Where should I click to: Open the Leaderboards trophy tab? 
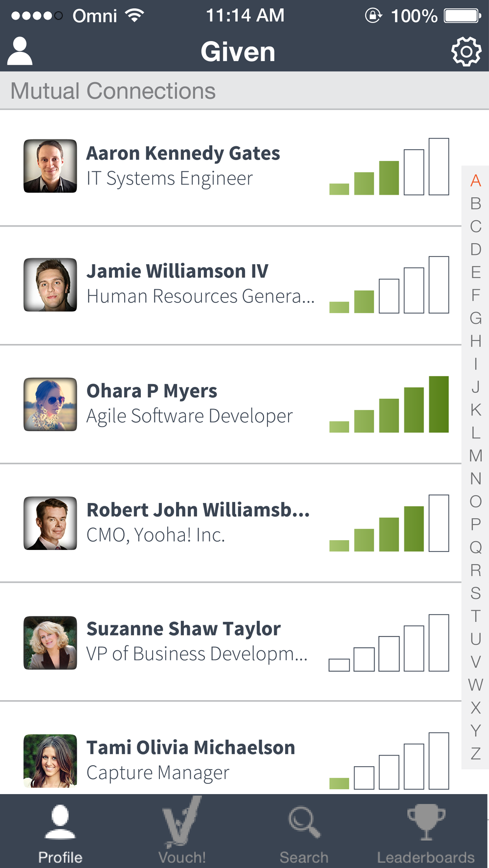[426, 832]
